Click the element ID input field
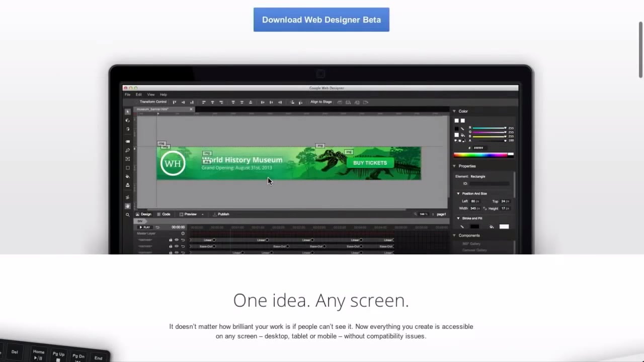The image size is (644, 362). click(x=490, y=183)
